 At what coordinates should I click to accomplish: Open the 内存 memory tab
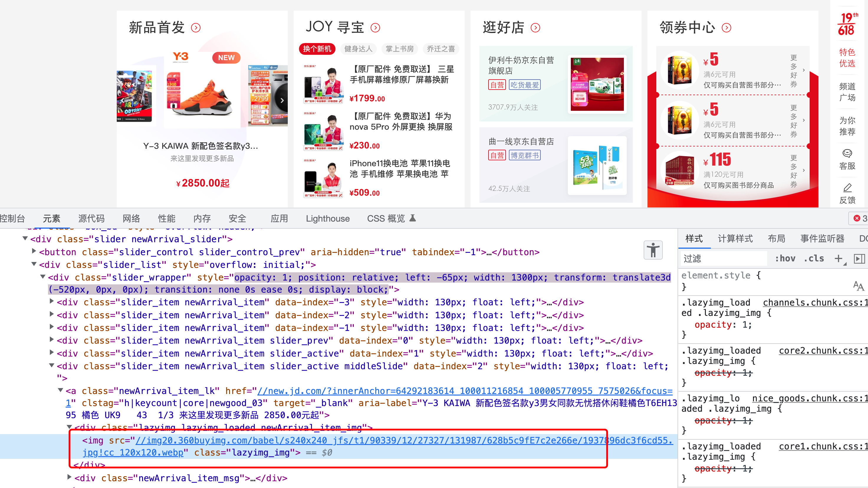point(202,219)
